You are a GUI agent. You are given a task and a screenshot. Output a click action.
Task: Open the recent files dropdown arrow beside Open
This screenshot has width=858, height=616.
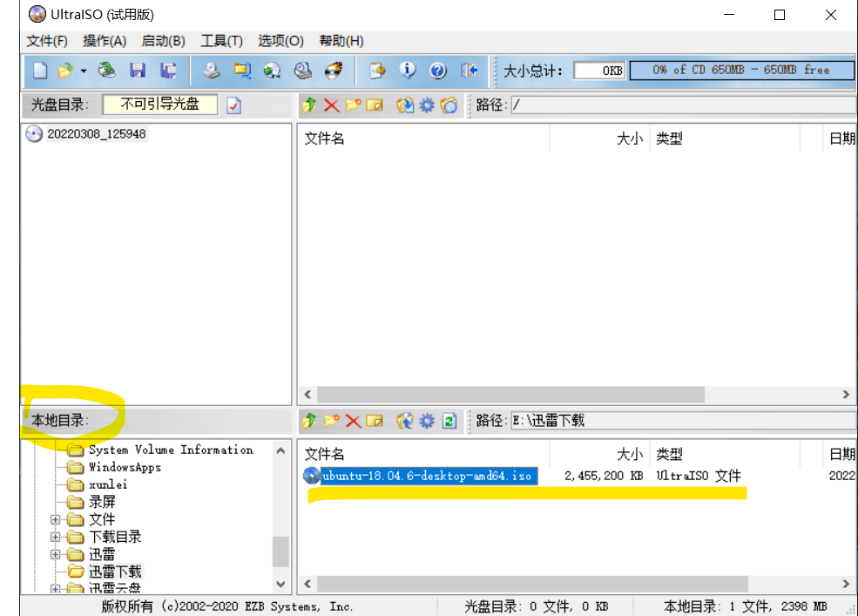pyautogui.click(x=83, y=71)
